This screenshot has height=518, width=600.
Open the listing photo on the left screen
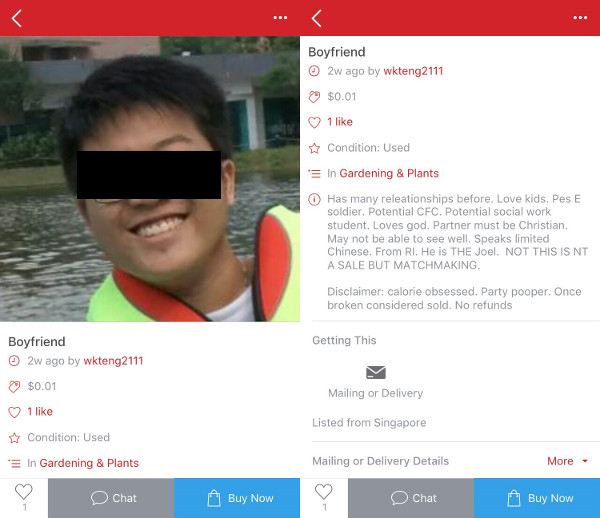pos(150,179)
